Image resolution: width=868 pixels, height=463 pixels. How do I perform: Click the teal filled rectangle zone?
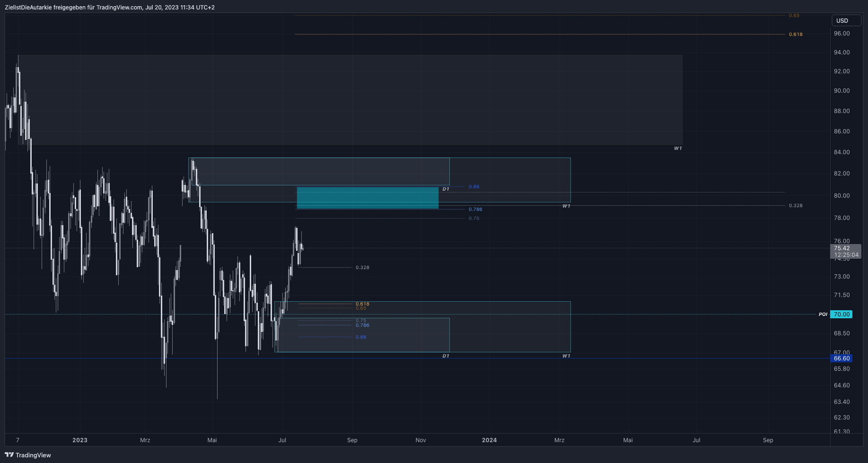point(368,198)
